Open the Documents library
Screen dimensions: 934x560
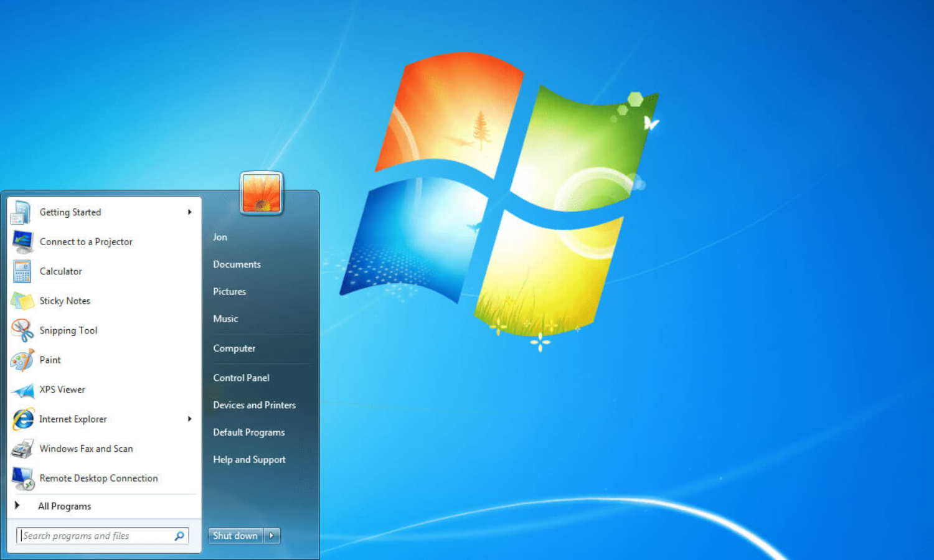point(237,264)
